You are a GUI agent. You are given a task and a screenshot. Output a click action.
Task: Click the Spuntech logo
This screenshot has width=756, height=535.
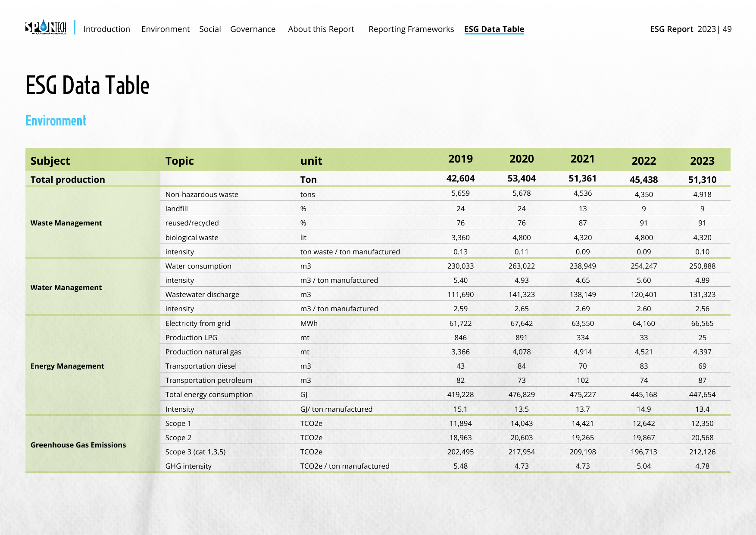tap(46, 28)
